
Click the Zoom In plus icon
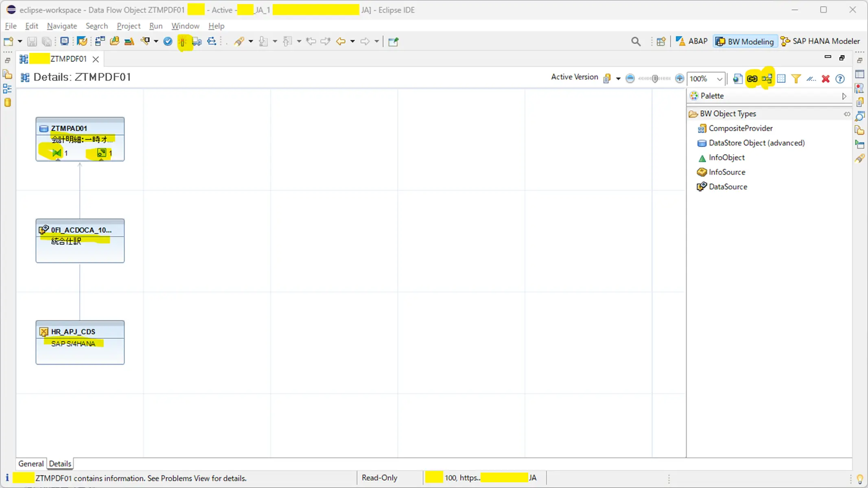pyautogui.click(x=680, y=78)
